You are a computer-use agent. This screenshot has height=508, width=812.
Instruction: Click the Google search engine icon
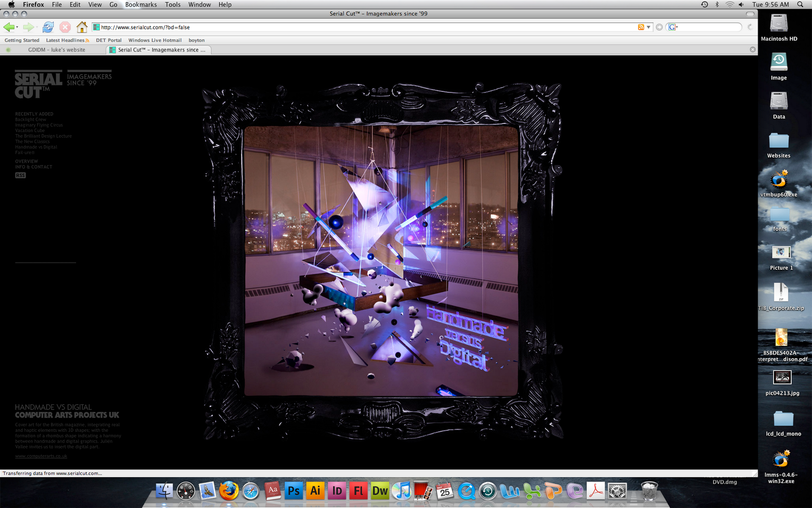[x=672, y=27]
